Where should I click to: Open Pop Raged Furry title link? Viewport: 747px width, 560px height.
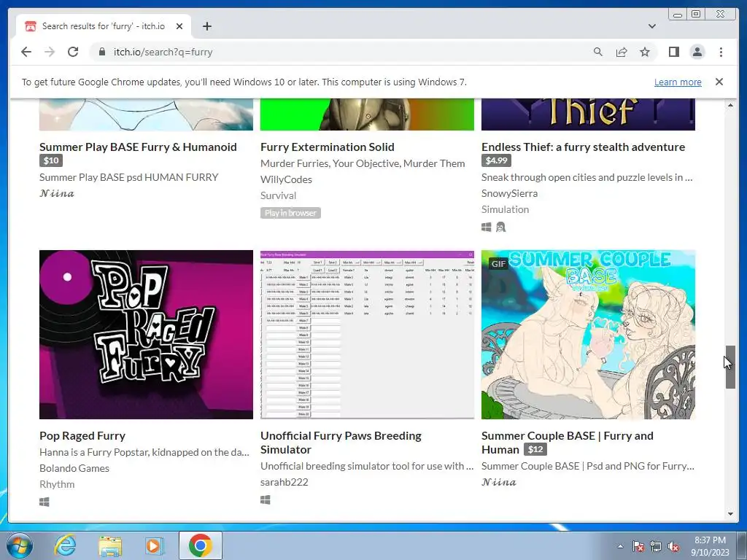coord(82,436)
